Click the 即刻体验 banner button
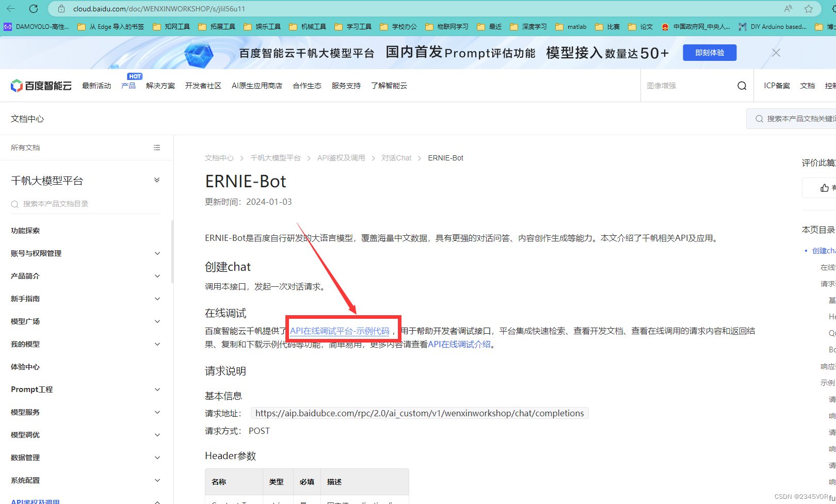 [x=710, y=53]
